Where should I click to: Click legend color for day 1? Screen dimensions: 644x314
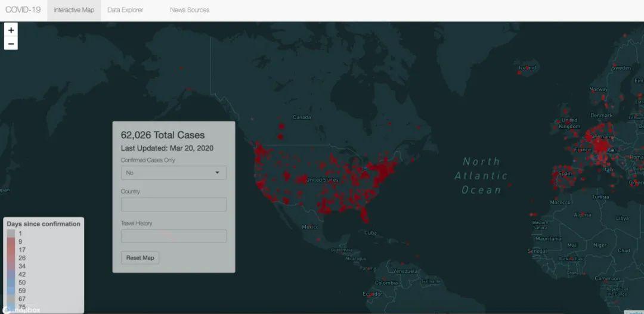11,233
